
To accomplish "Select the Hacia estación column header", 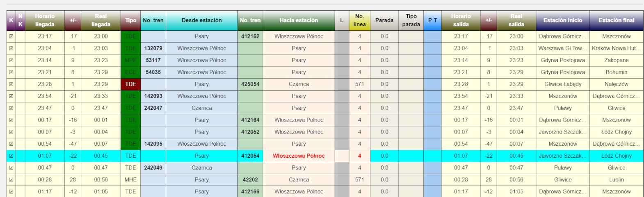I will (x=299, y=20).
